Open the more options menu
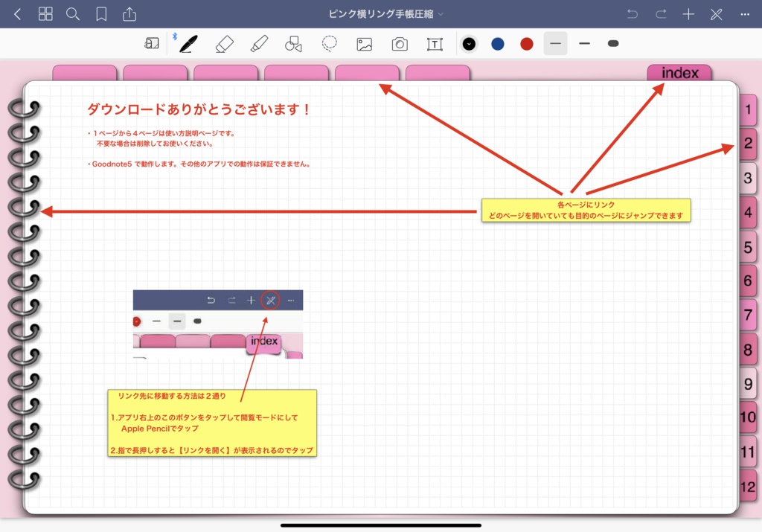This screenshot has height=532, width=762. coord(745,13)
